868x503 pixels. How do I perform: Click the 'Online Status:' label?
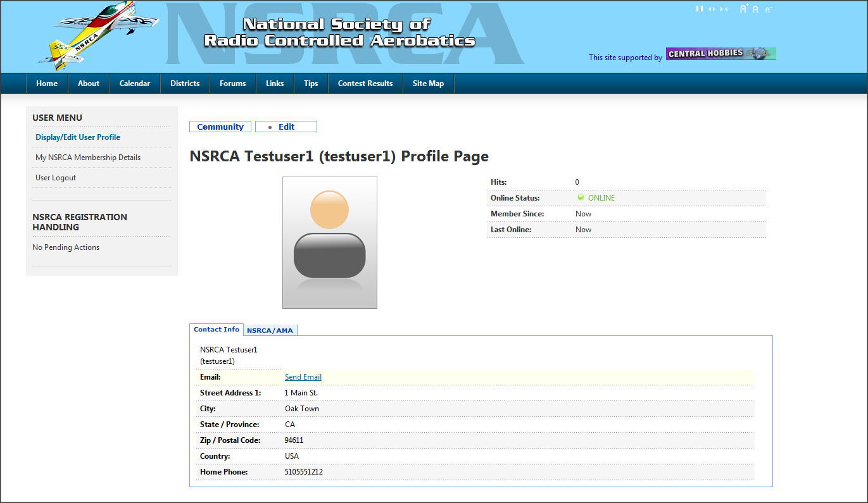point(515,198)
